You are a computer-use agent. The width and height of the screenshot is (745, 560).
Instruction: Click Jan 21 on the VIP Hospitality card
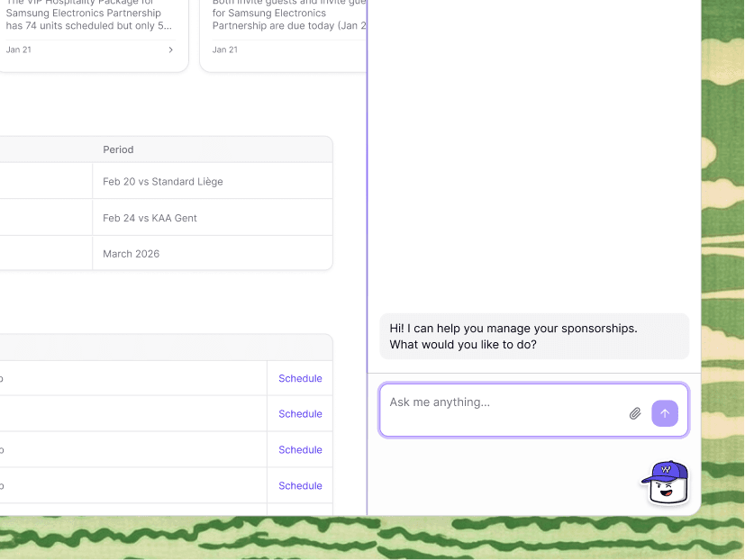point(19,50)
